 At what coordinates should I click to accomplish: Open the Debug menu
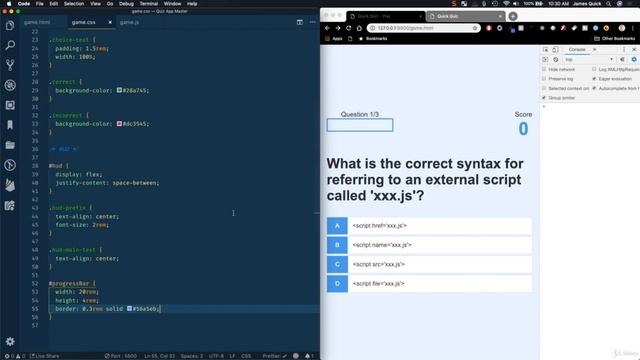pos(126,4)
